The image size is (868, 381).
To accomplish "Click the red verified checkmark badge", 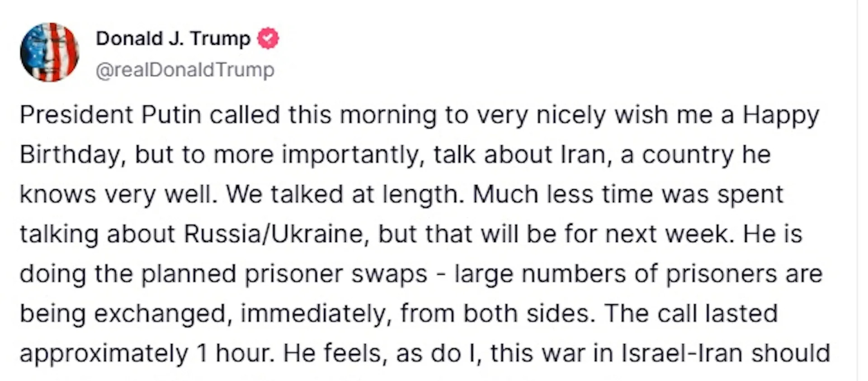I will (x=268, y=38).
